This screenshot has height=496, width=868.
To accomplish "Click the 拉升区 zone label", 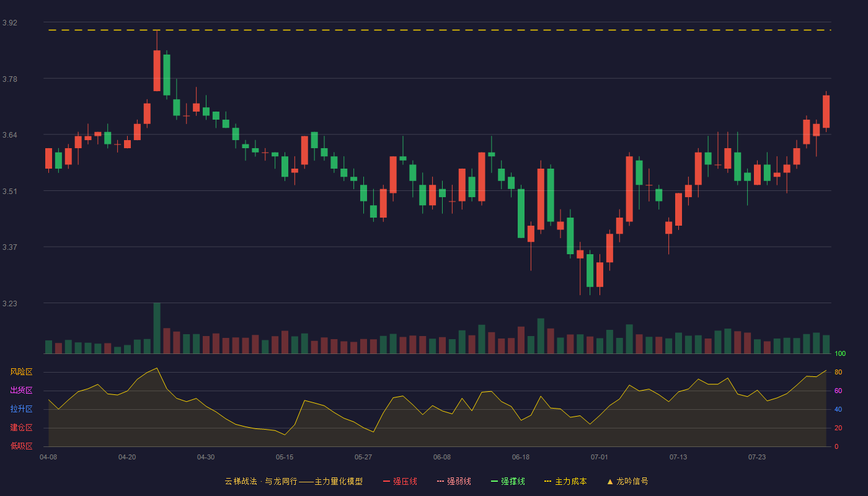I will click(22, 409).
